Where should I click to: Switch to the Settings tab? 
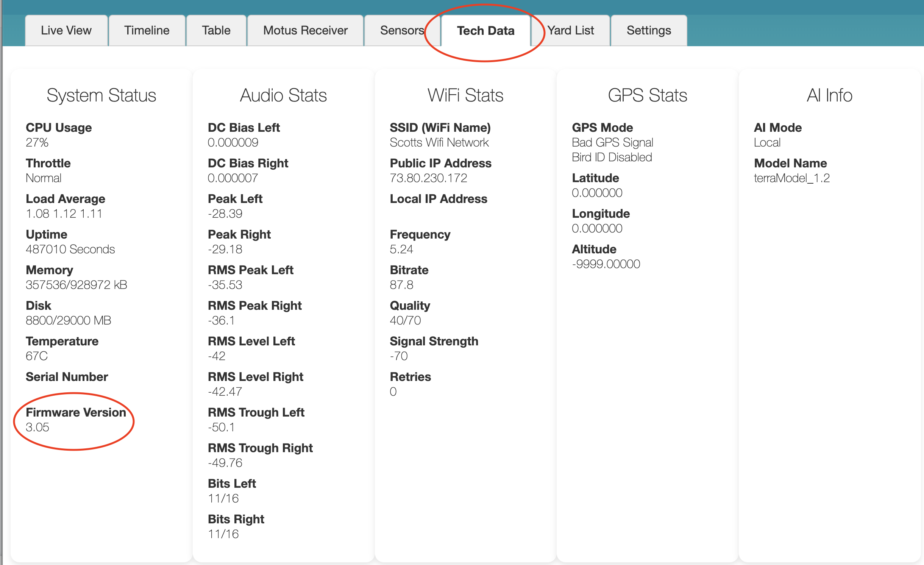[649, 30]
